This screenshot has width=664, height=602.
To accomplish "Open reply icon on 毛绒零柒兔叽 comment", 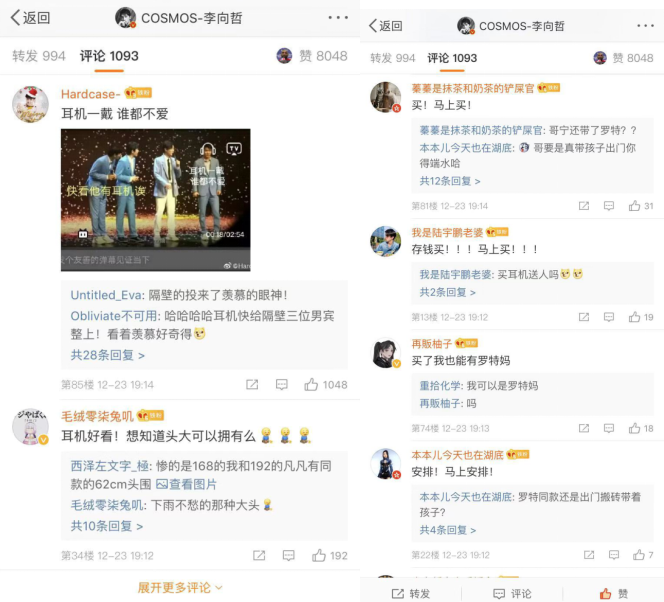I will click(x=288, y=555).
